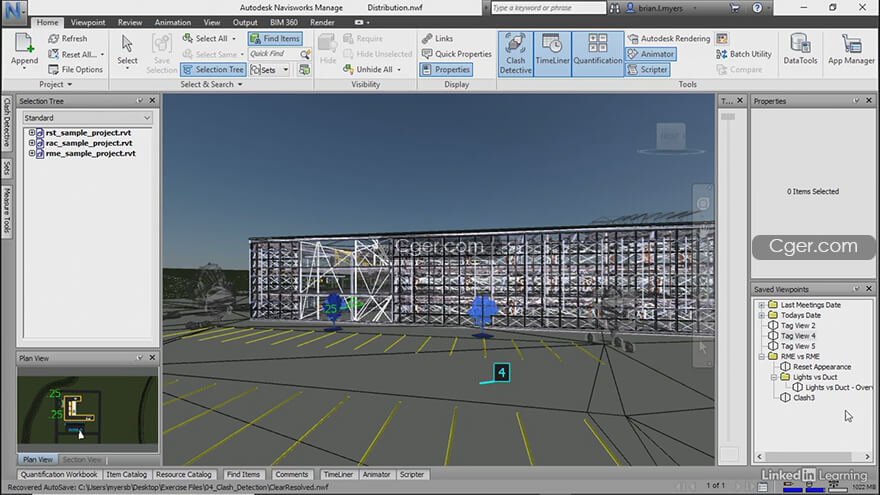The height and width of the screenshot is (495, 880).
Task: Open the Quantification tool
Action: coord(597,53)
